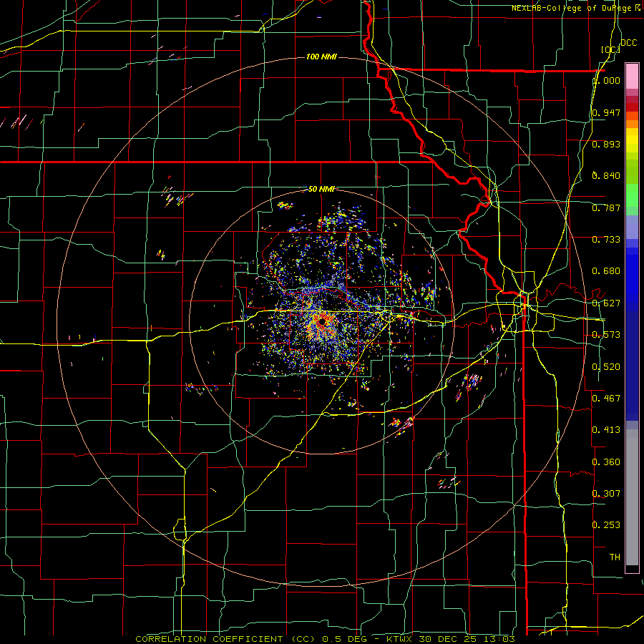
Task: Click the red segment of the color bar
Action: (632, 107)
